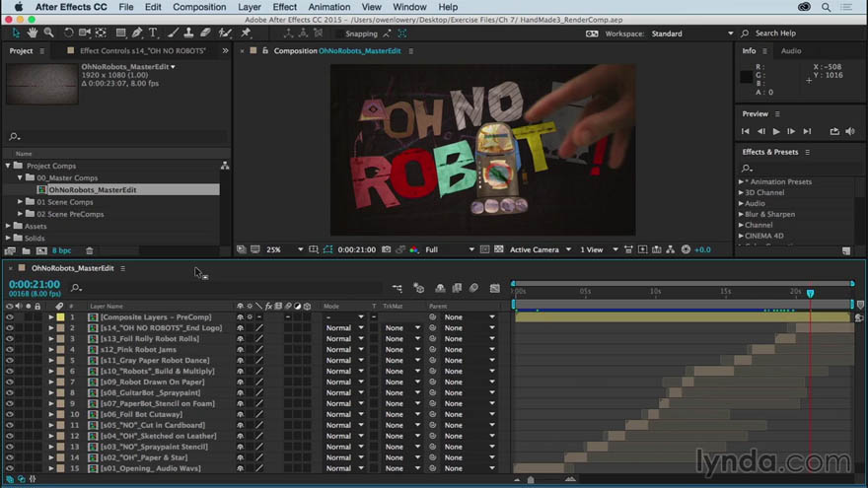This screenshot has width=868, height=488.
Task: Create a new composition from Project panel
Action: point(41,250)
